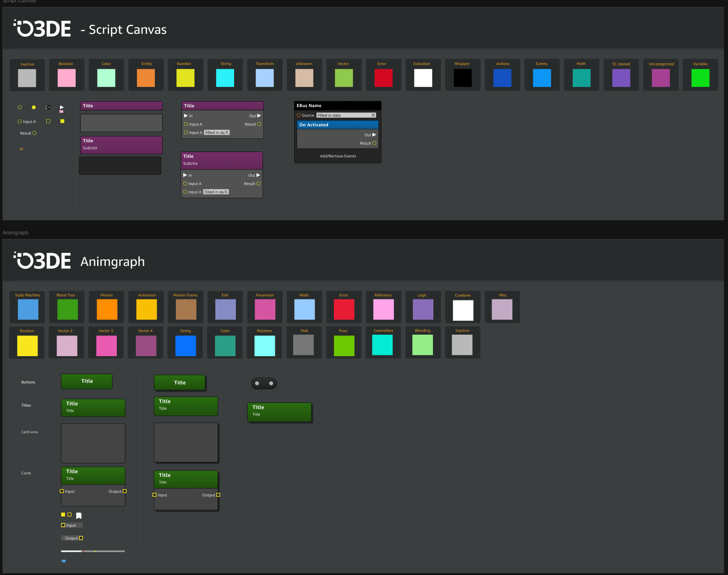Select the Parameter pink swatch
Image resolution: width=728 pixels, height=575 pixels.
click(x=265, y=309)
